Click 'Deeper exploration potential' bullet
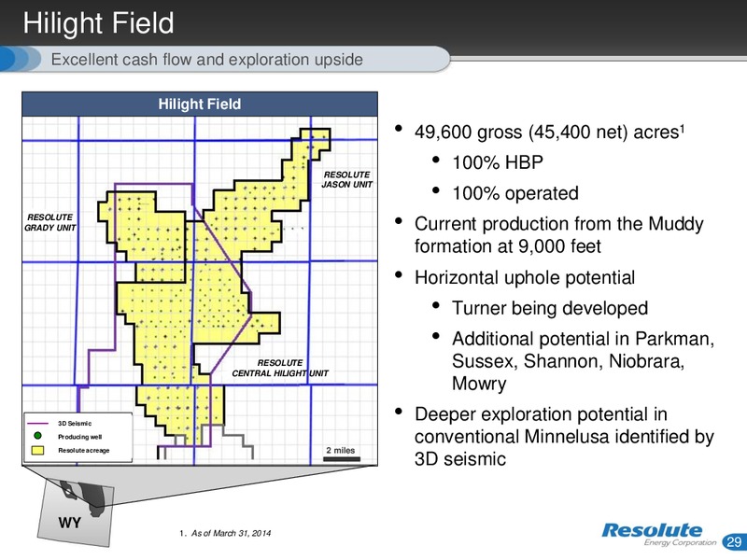Viewport: 747px width, 560px height. coord(564,436)
